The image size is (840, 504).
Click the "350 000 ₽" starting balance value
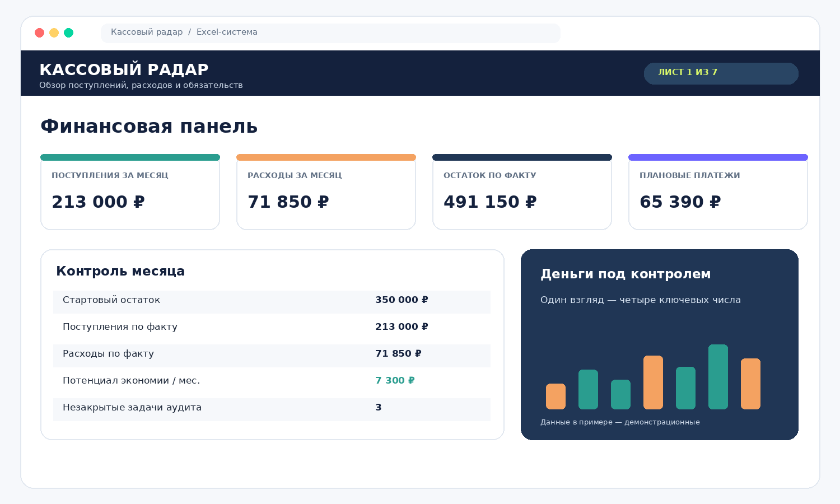(402, 300)
